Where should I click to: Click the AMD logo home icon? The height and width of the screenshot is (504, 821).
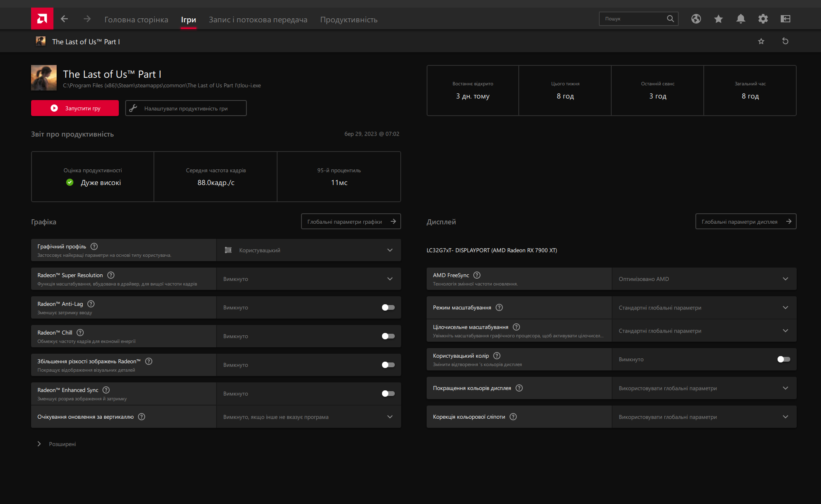click(x=42, y=19)
